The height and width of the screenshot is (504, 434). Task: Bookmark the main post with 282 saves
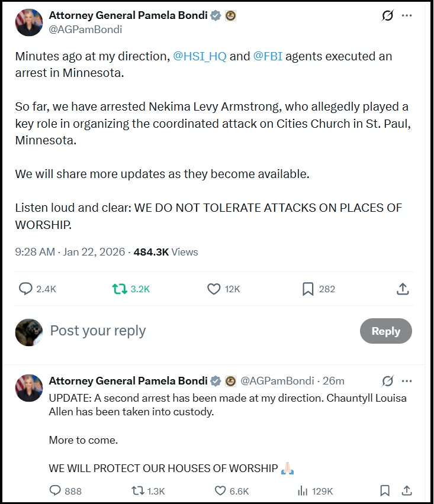pos(308,289)
